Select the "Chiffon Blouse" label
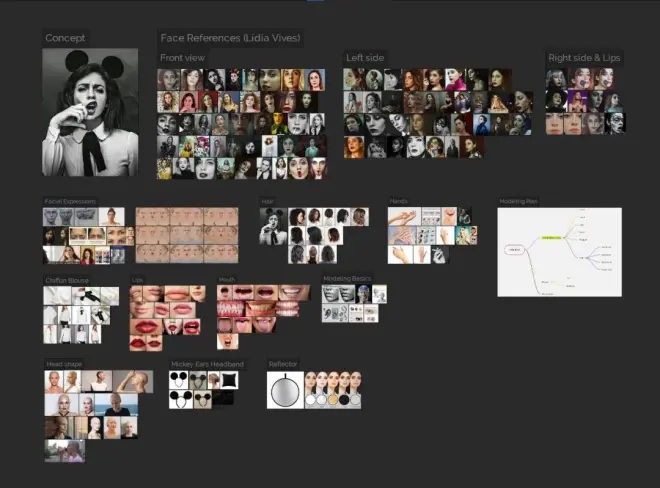Viewport: 660px width, 488px height. pyautogui.click(x=67, y=280)
